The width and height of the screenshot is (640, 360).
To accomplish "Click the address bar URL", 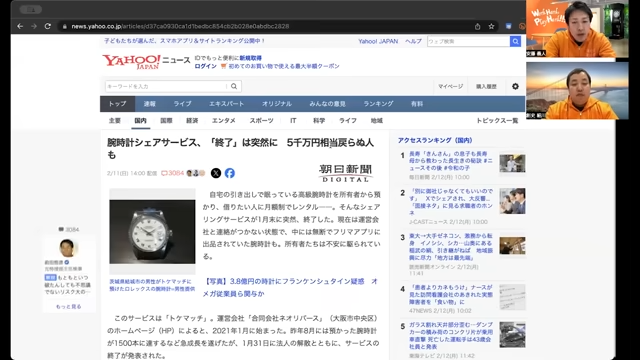I will (180, 26).
